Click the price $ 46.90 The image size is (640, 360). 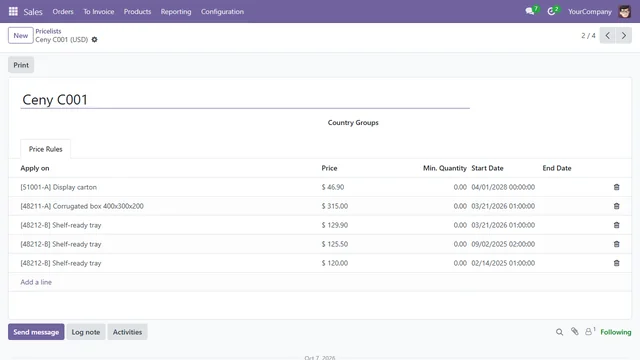tap(333, 187)
